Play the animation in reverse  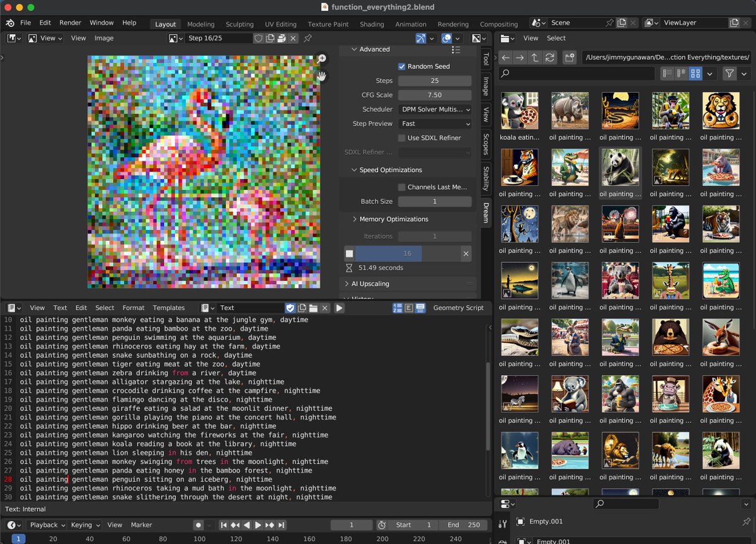[246, 525]
